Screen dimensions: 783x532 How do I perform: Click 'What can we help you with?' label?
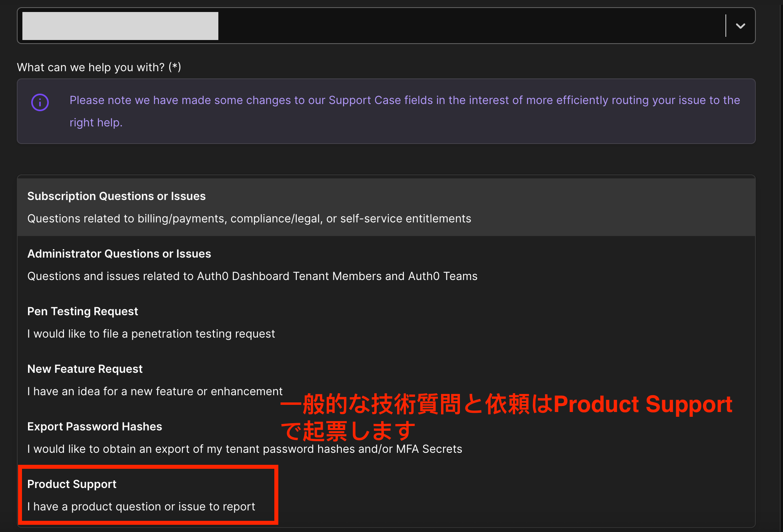tap(99, 67)
